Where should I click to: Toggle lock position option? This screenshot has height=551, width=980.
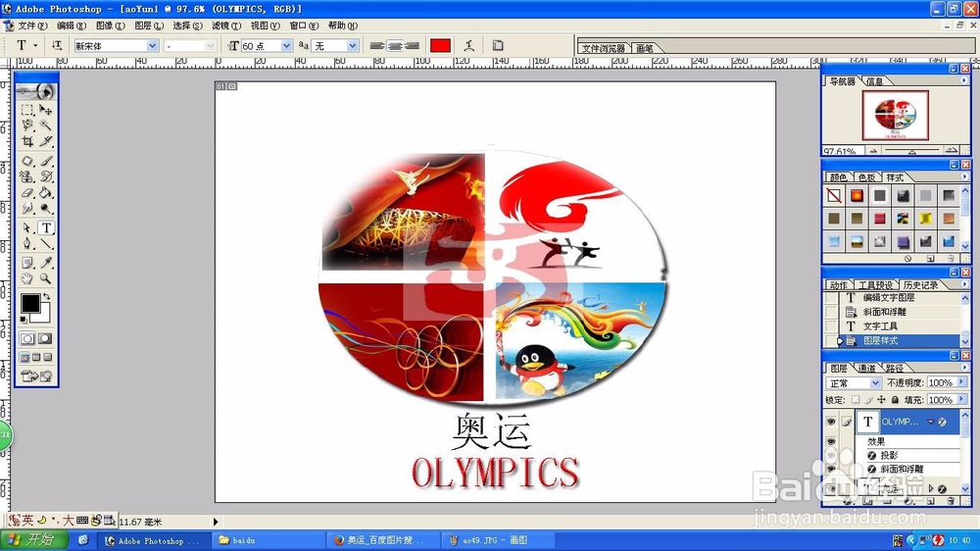tap(881, 400)
